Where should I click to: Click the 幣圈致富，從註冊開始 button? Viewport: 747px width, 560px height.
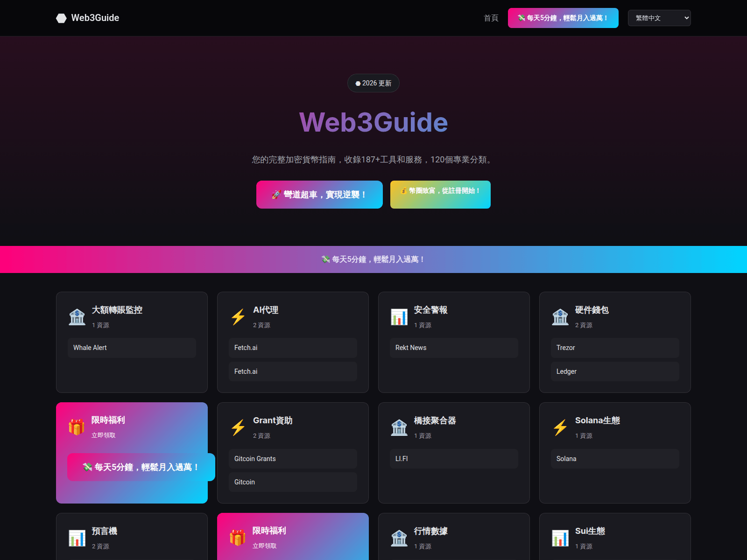point(440,195)
